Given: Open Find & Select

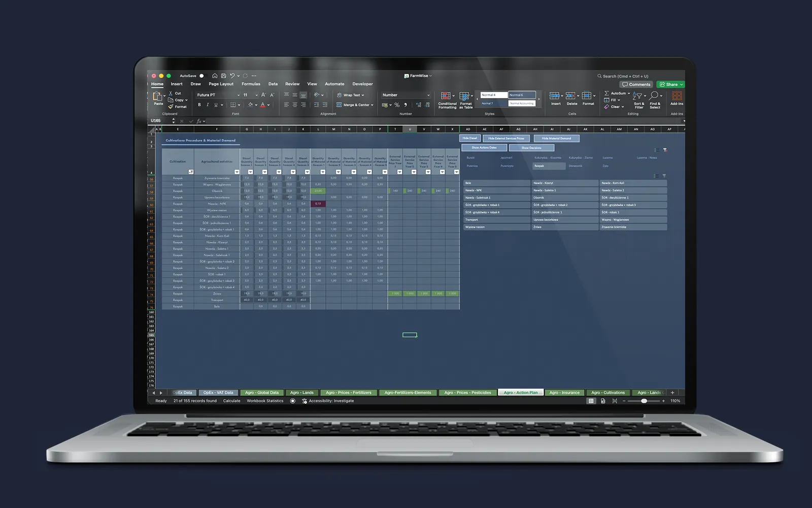Looking at the screenshot, I should pyautogui.click(x=655, y=100).
